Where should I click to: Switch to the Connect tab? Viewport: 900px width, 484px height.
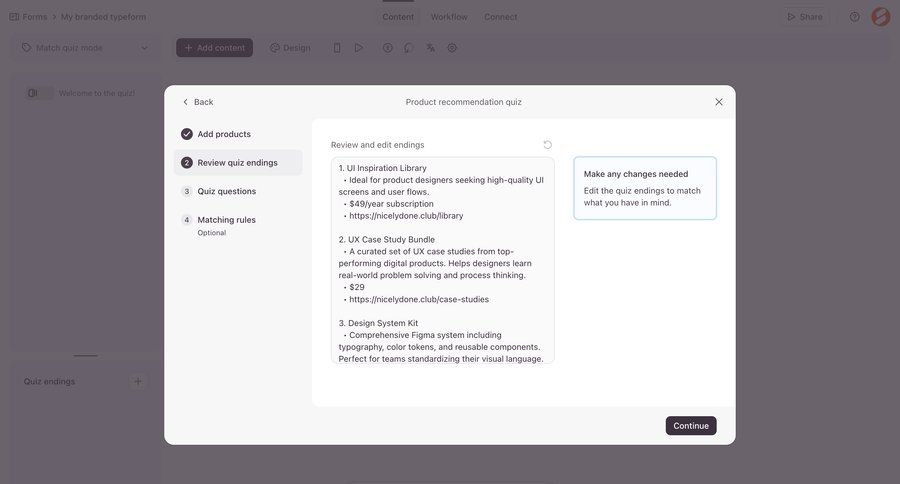point(501,17)
